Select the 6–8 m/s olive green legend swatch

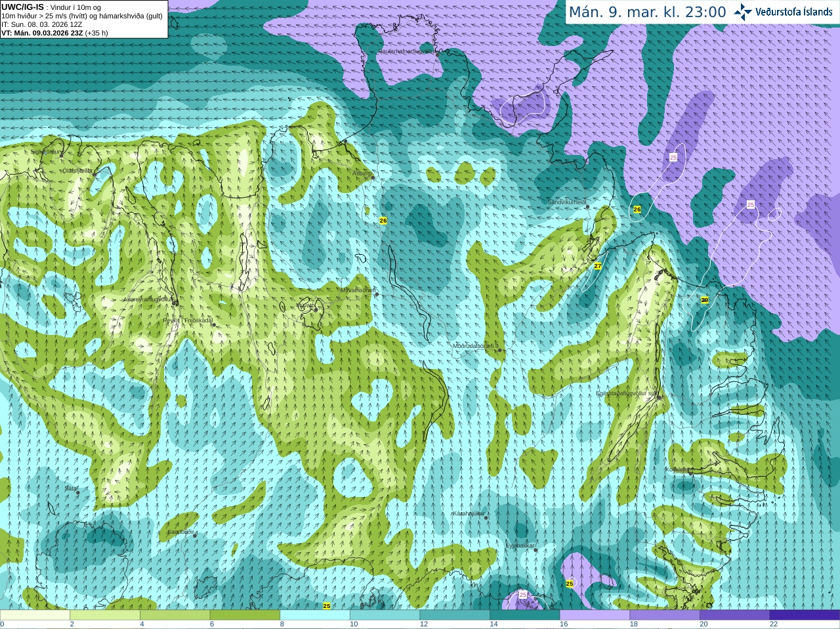coord(245,615)
